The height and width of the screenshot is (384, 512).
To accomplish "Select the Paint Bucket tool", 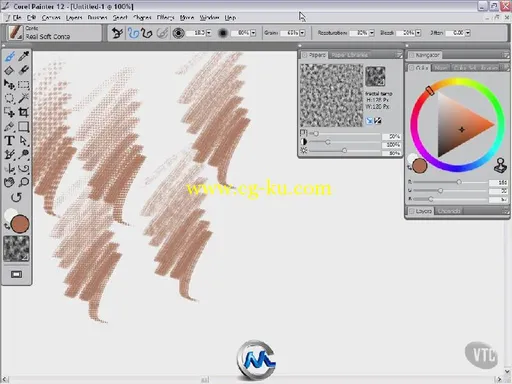I will click(9, 70).
